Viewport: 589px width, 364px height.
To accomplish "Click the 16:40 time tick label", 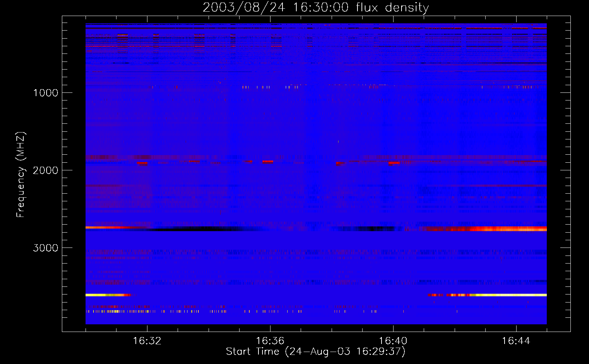I will (x=393, y=341).
